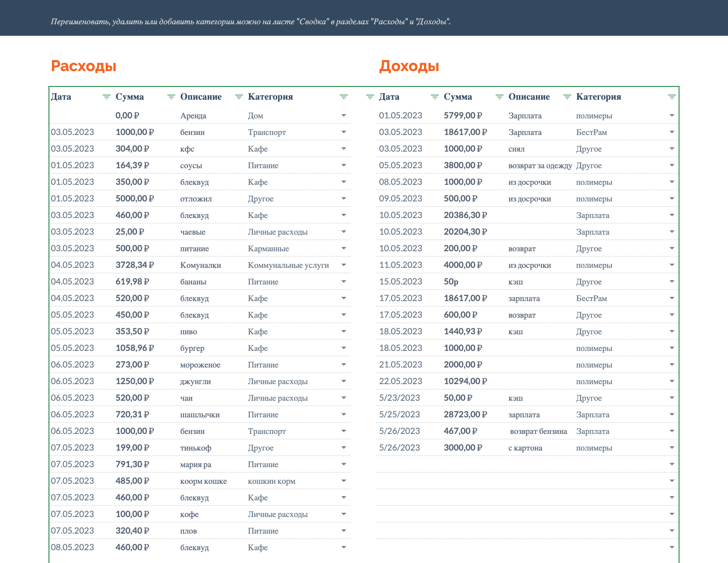The image size is (728, 563).
Task: Open filter for expenses Дата column
Action: coord(106,97)
